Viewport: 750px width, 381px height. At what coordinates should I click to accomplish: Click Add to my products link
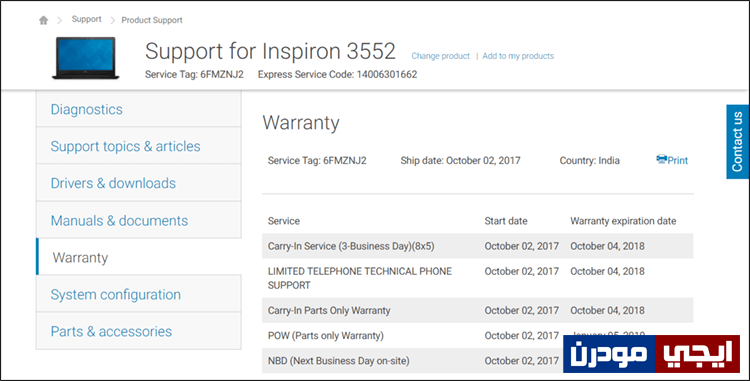[518, 56]
